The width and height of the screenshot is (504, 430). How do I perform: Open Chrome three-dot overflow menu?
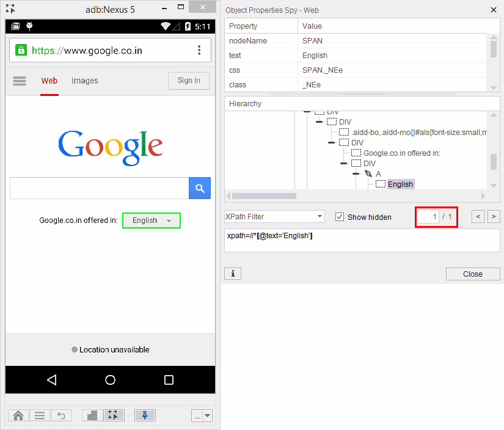(199, 50)
